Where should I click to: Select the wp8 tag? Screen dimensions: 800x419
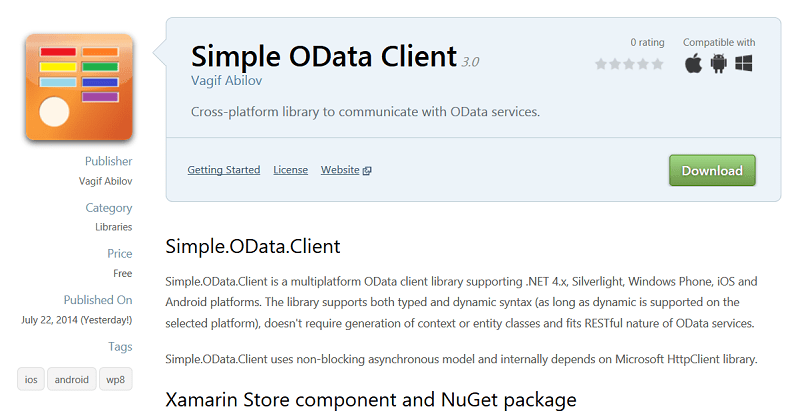point(116,379)
